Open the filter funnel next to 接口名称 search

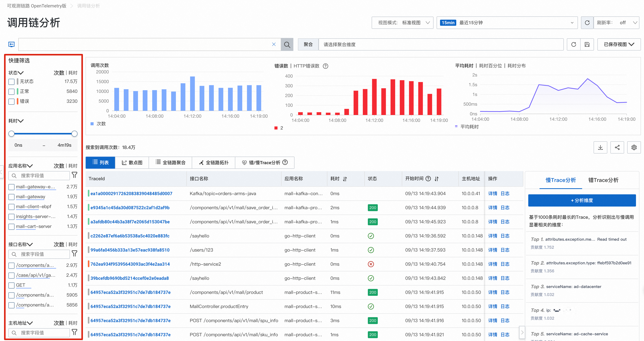point(74,254)
